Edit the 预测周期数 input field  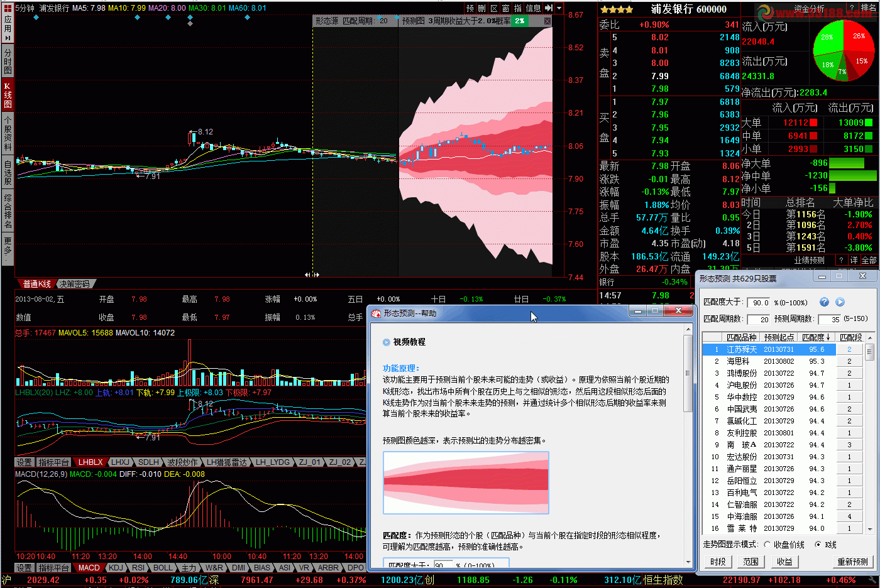click(830, 319)
